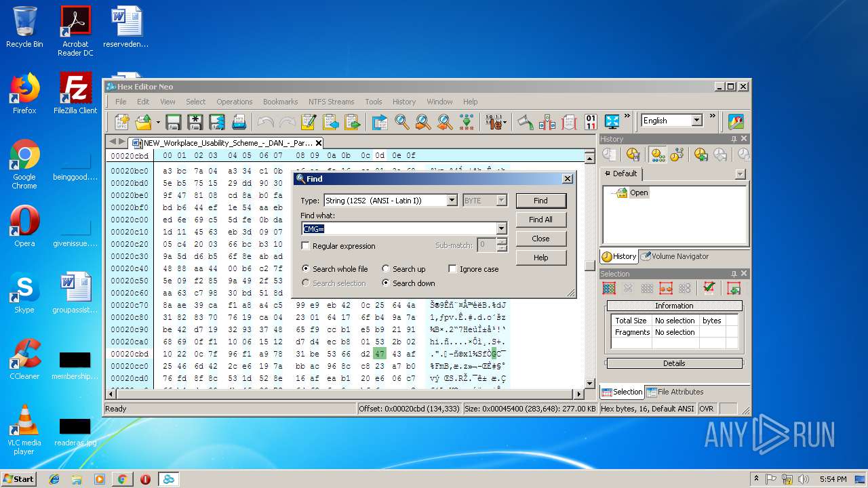Screen dimensions: 868x488
Task: Click the structure viewer toolbar icon
Action: pos(547,122)
